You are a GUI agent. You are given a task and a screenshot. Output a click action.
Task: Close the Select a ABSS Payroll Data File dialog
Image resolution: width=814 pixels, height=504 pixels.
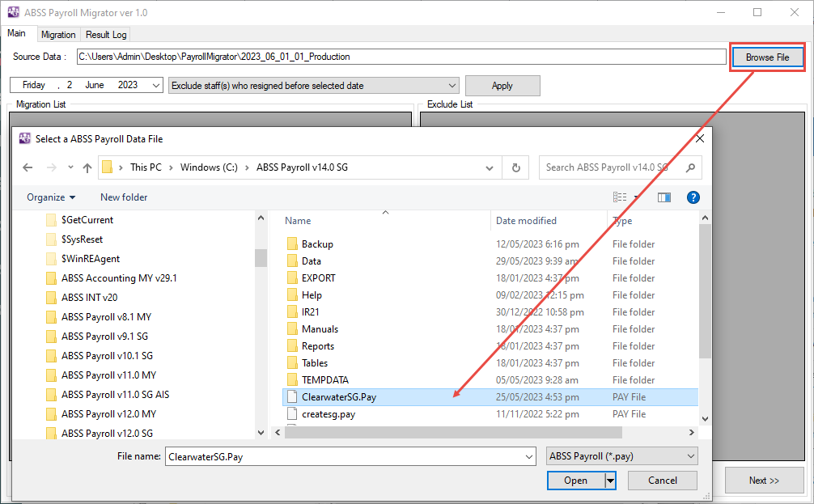700,138
